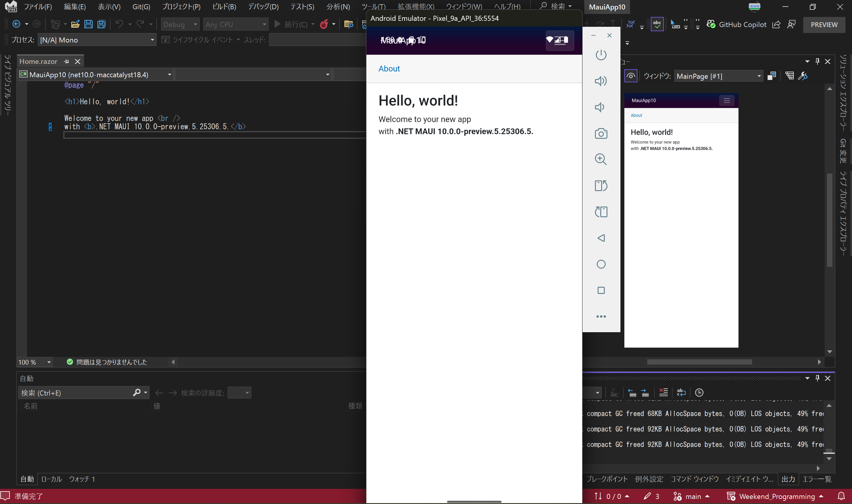852x504 pixels.
Task: Click the emulator Home circle button
Action: point(601,264)
